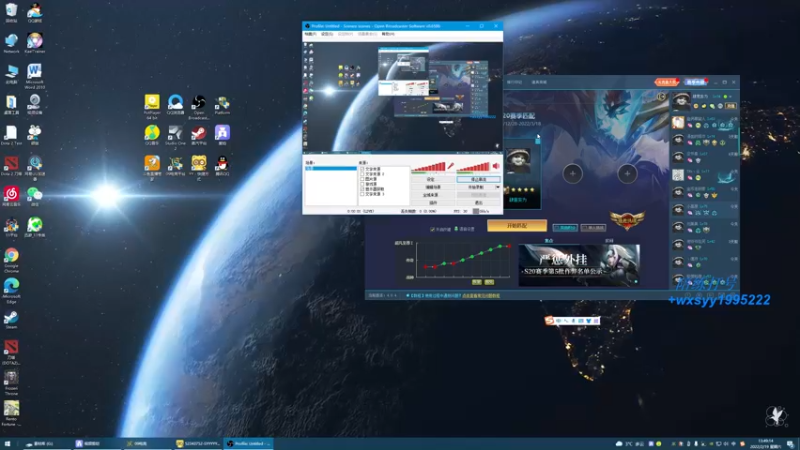The image size is (800, 450).
Task: Open the KeeTrainer disc desktop icon
Action: tap(34, 43)
